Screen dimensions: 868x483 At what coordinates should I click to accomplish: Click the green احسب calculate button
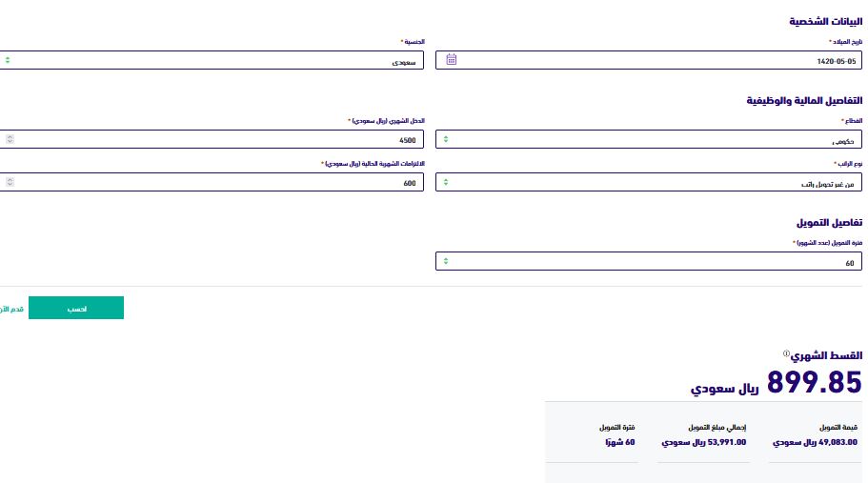(76, 308)
